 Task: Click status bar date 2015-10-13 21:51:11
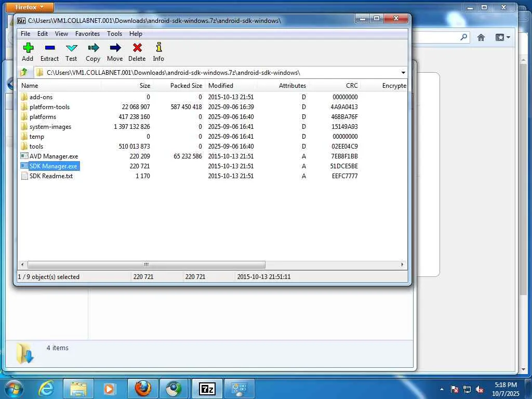(264, 277)
